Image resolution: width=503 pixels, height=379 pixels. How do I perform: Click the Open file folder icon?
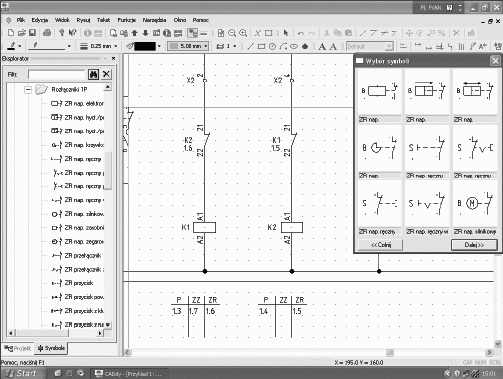pos(22,33)
